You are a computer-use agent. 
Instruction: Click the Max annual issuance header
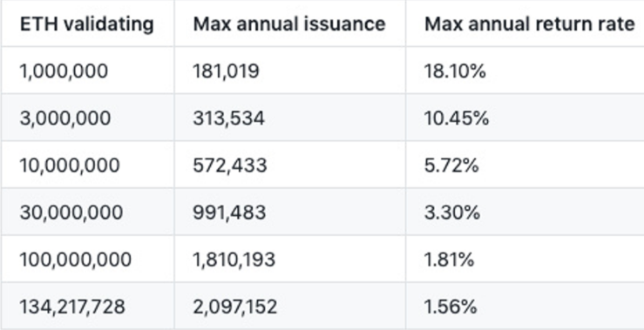[289, 24]
